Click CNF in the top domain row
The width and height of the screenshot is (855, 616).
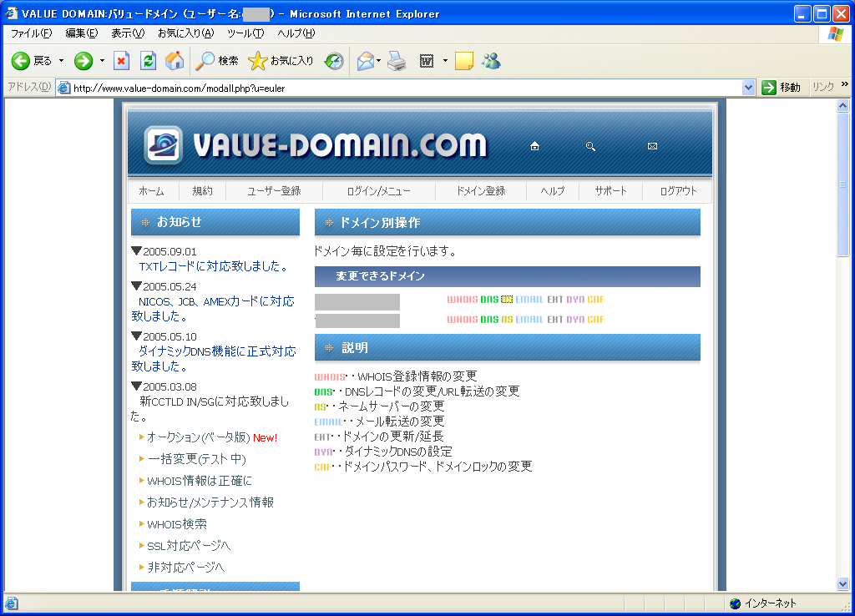point(595,300)
